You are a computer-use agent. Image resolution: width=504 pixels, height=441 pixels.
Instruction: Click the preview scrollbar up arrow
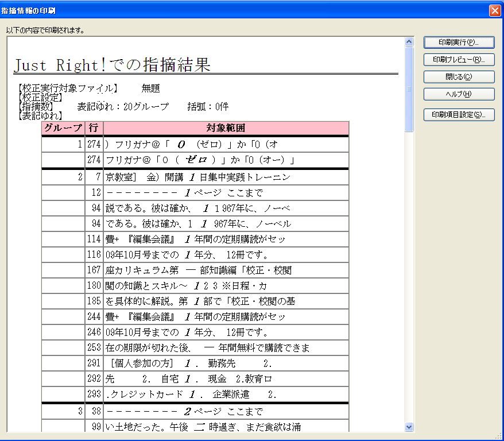click(409, 42)
